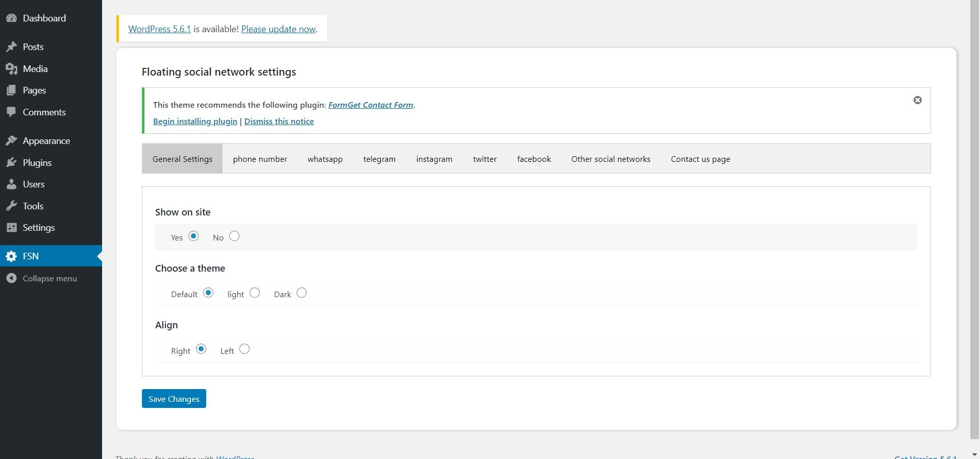Image resolution: width=980 pixels, height=459 pixels.
Task: Click the Save Changes button
Action: 174,399
